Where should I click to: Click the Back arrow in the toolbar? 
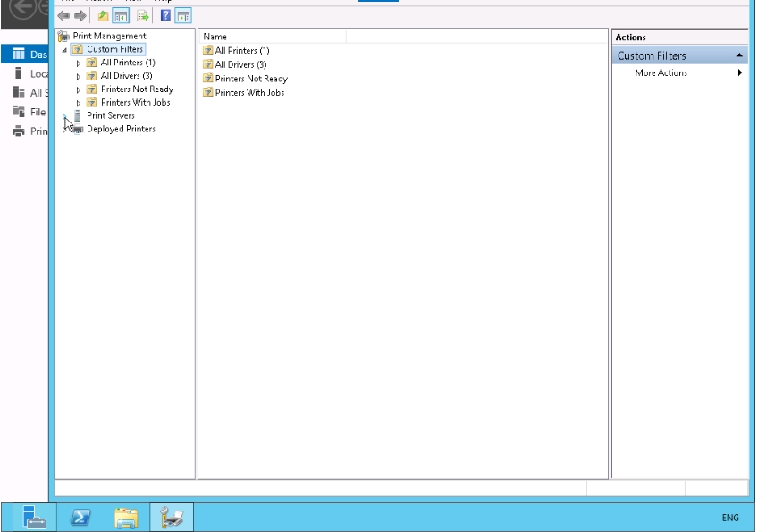pos(63,16)
